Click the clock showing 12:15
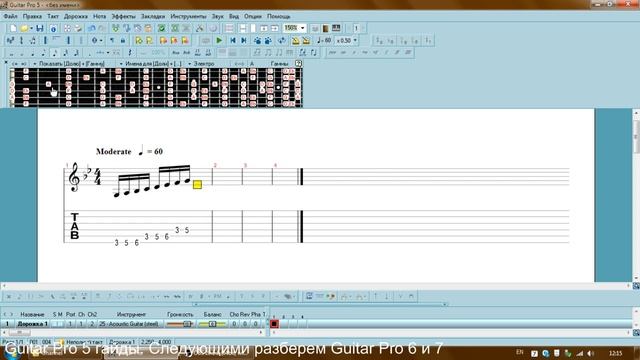The width and height of the screenshot is (640, 360). 615,353
